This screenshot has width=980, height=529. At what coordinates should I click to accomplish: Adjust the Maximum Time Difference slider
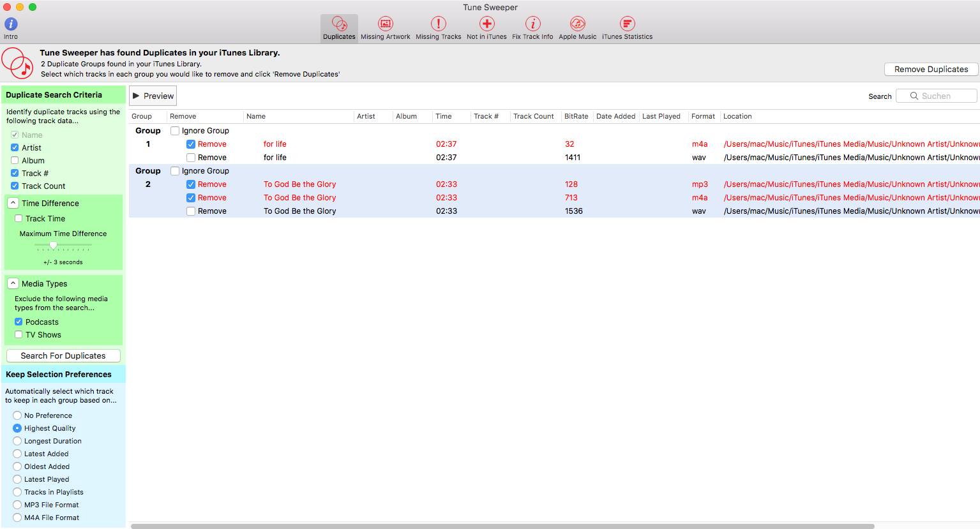point(54,245)
